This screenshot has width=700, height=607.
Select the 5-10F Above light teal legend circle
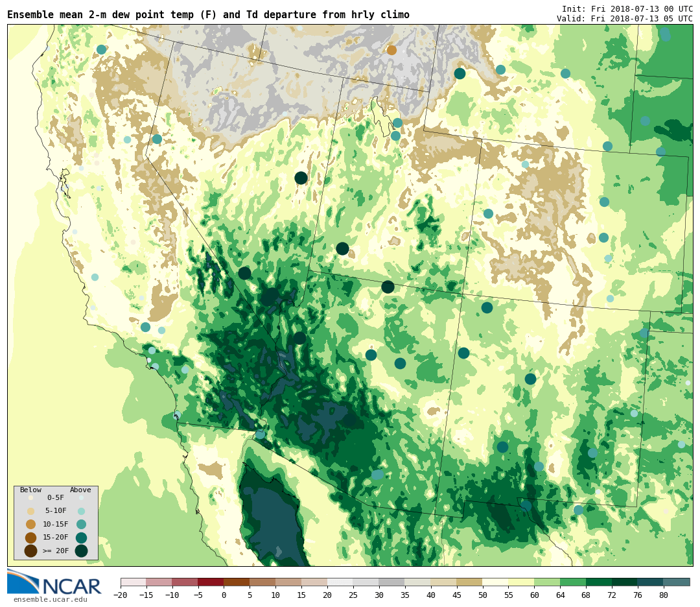tap(81, 511)
